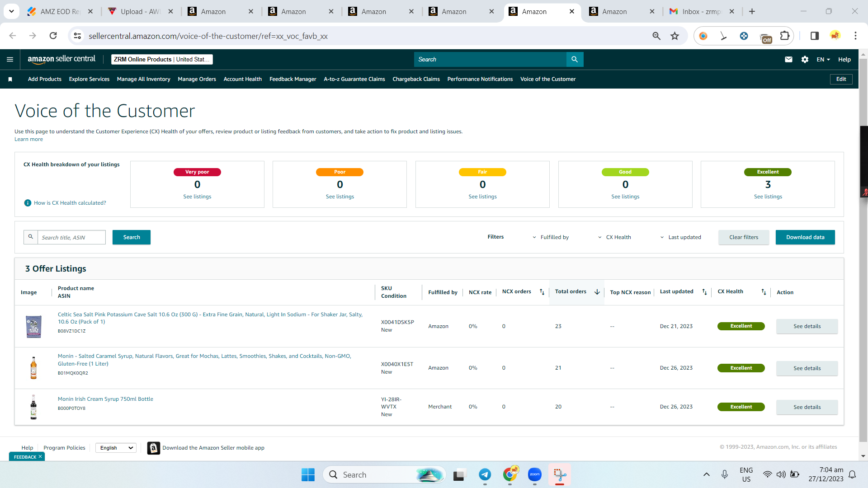Click the Clear filters button
The image size is (868, 488).
[743, 237]
